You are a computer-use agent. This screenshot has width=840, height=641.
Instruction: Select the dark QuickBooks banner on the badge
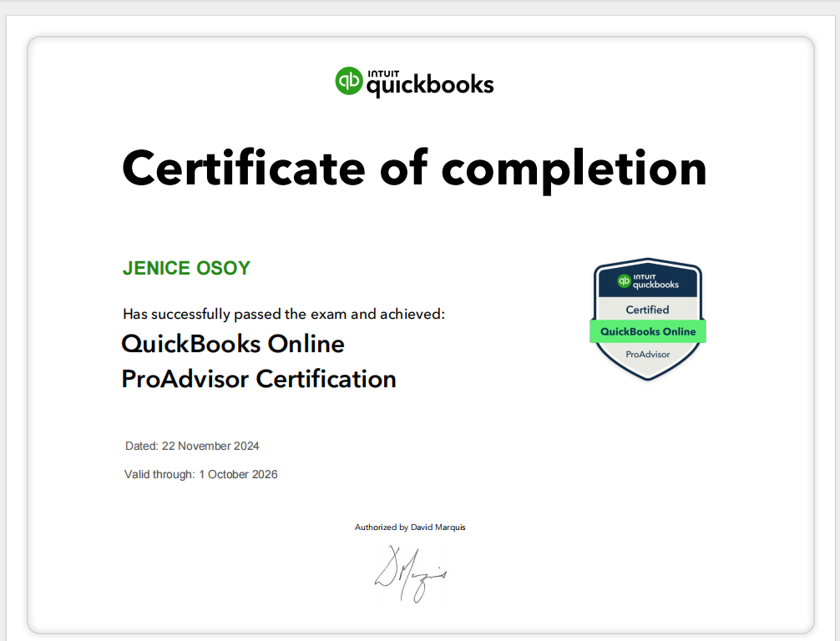(648, 282)
